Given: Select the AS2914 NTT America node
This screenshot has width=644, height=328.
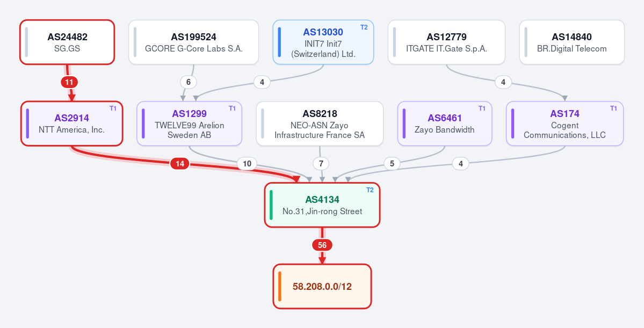Looking at the screenshot, I should 72,123.
